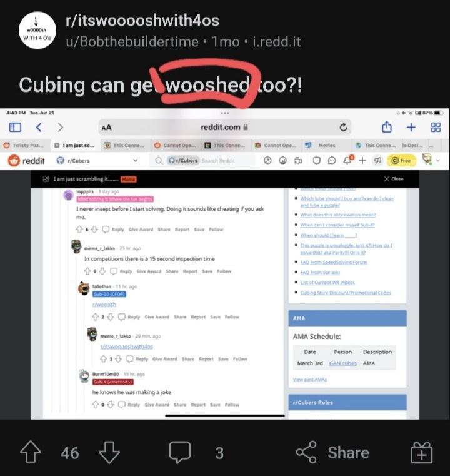Open the AA reader text menu
The width and height of the screenshot is (450, 476).
pyautogui.click(x=106, y=128)
